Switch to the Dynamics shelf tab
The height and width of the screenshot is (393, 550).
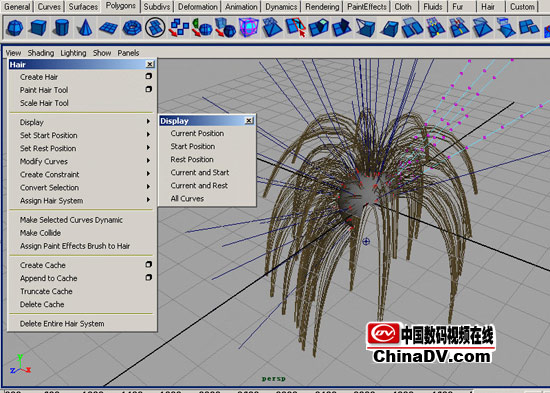click(281, 7)
